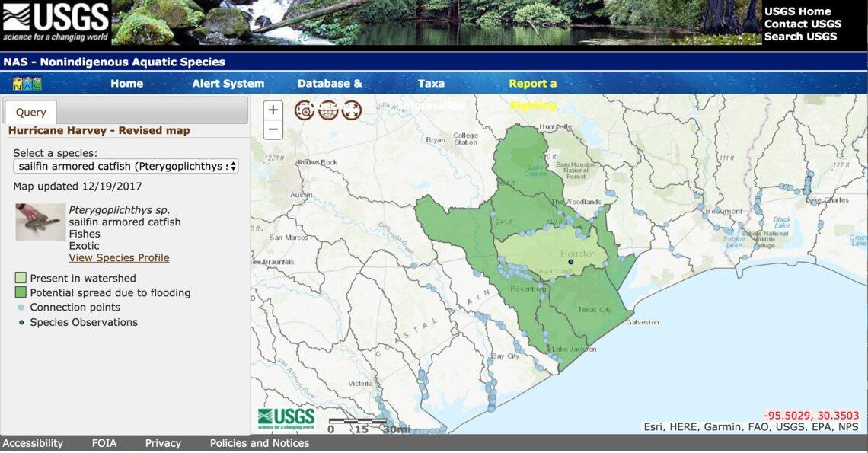Open the Taxa menu
This screenshot has height=453, width=868.
(x=430, y=83)
